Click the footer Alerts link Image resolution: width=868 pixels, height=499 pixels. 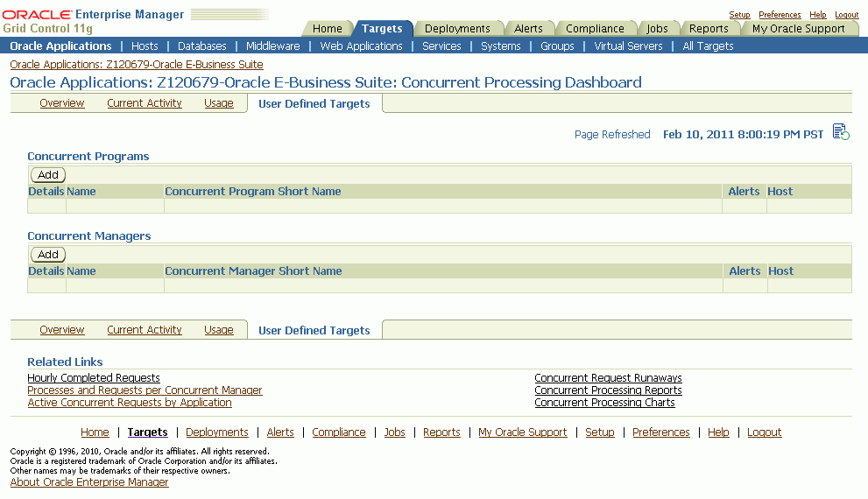pos(280,432)
